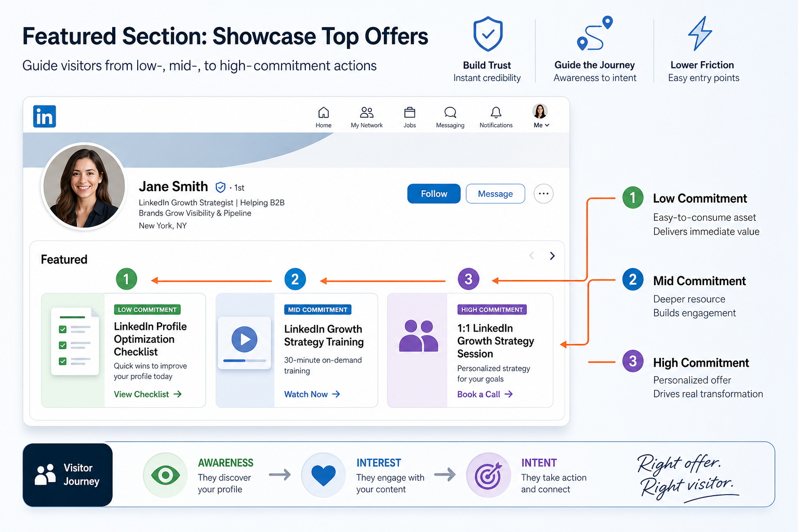Click the 1st connection degree label
798x532 pixels.
pyautogui.click(x=239, y=188)
